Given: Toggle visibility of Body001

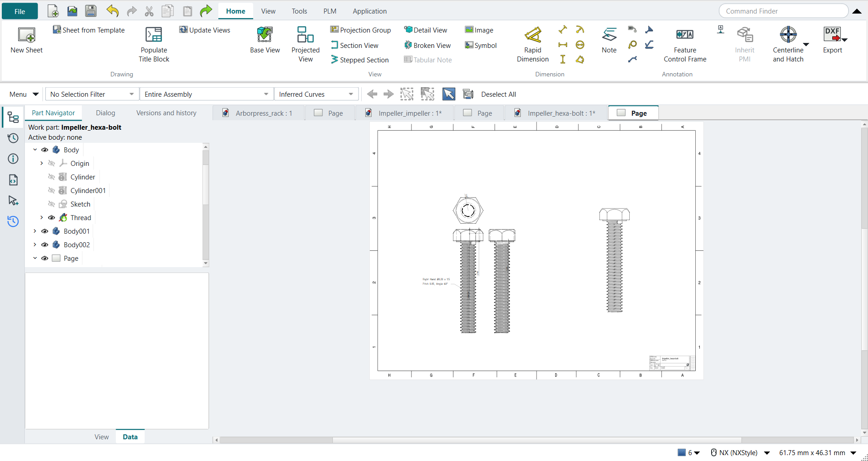Looking at the screenshot, I should click(x=45, y=231).
